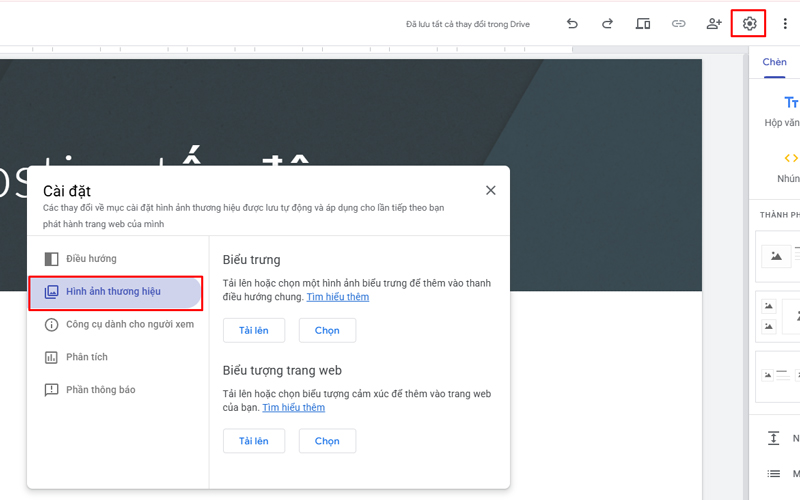
Task: Open Tìm hiểu thêm link for site icon
Action: pyautogui.click(x=293, y=408)
